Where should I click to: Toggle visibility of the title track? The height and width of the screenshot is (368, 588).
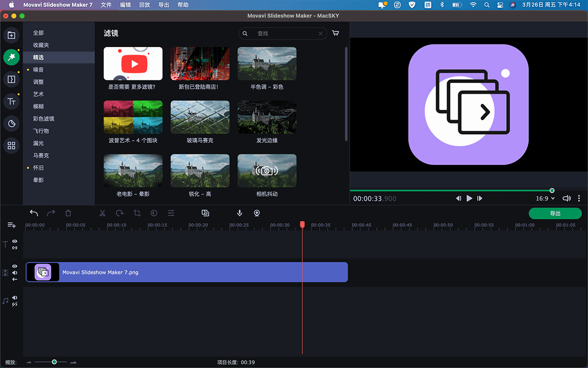[x=15, y=241]
